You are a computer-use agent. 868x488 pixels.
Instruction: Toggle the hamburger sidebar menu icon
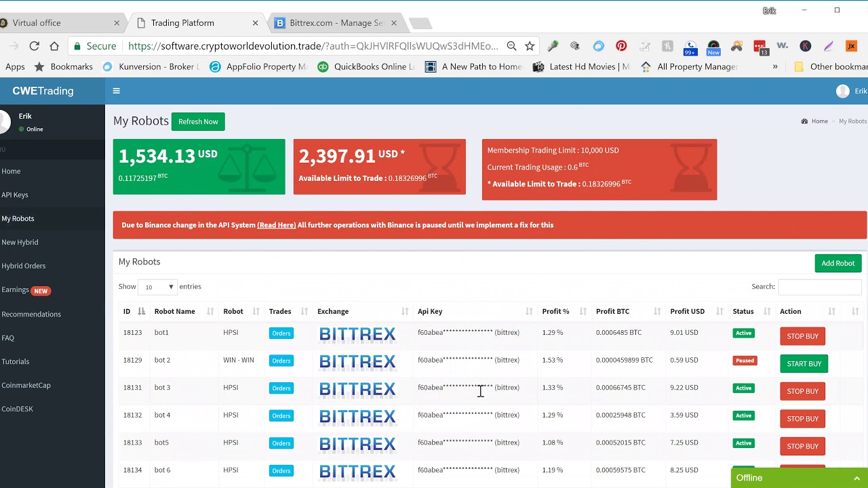116,91
